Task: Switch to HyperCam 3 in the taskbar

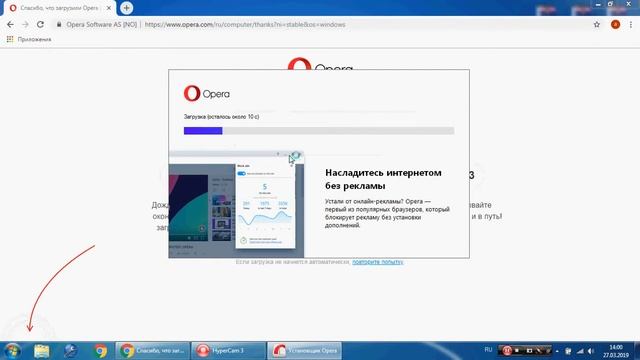Action: click(229, 351)
